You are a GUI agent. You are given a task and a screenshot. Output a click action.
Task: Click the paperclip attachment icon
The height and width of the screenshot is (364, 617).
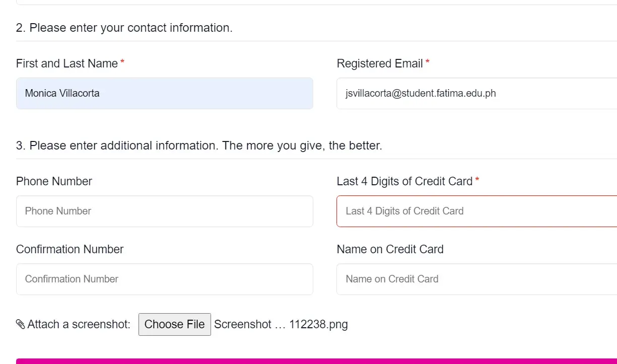pos(21,324)
